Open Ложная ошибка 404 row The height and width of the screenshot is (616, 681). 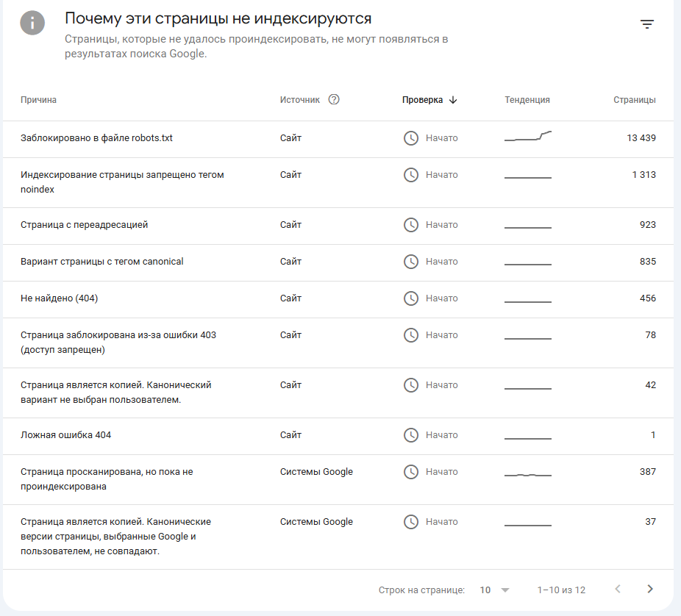(338, 437)
